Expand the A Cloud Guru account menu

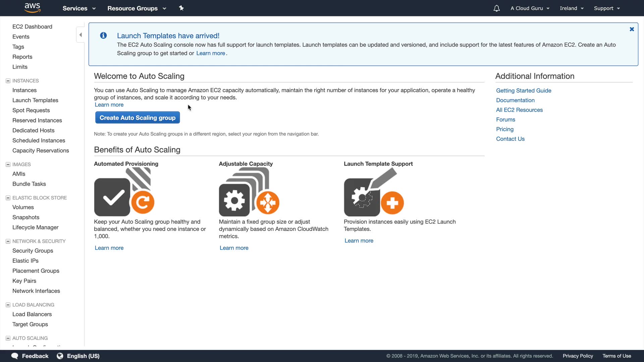point(530,8)
